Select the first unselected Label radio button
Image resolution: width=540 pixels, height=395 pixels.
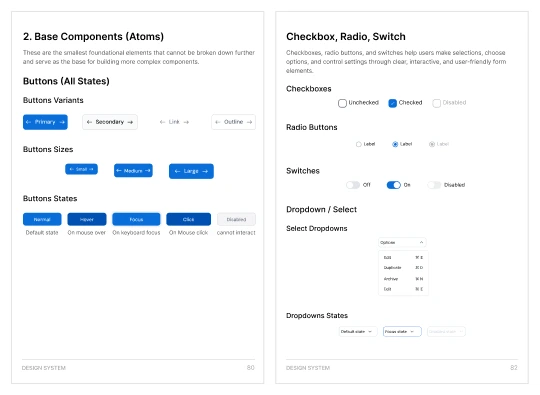[x=359, y=144]
